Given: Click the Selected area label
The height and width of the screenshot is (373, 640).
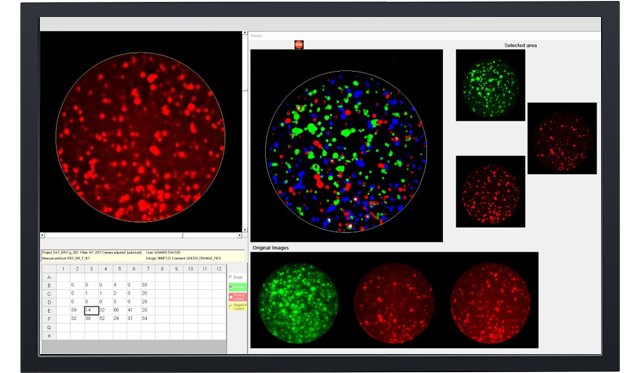Looking at the screenshot, I should [520, 45].
